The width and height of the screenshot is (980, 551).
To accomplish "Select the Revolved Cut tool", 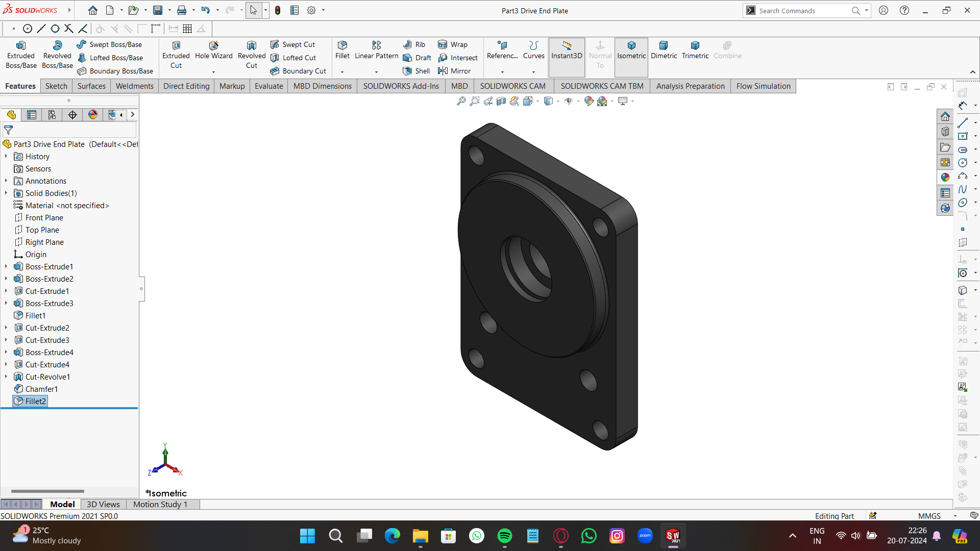I will click(x=252, y=55).
